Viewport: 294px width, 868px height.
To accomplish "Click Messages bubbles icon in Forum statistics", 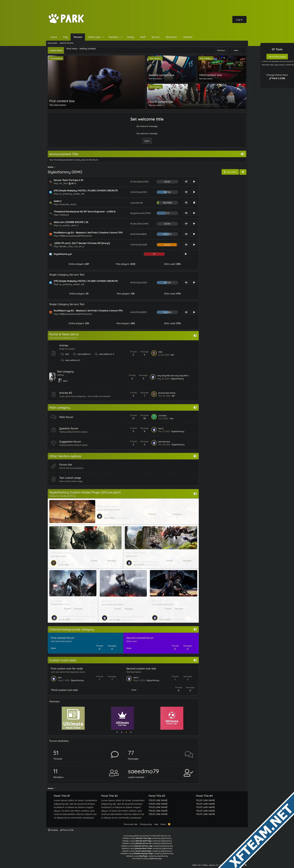I will 189,754.
